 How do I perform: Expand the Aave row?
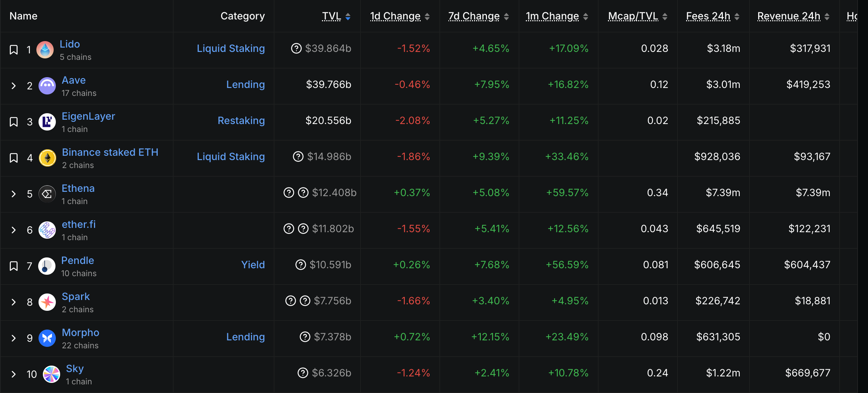(14, 86)
